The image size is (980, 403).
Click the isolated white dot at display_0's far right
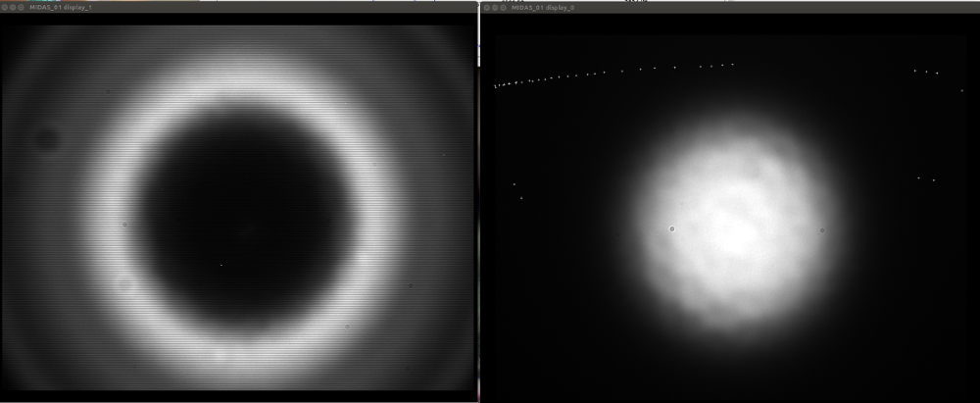point(961,90)
